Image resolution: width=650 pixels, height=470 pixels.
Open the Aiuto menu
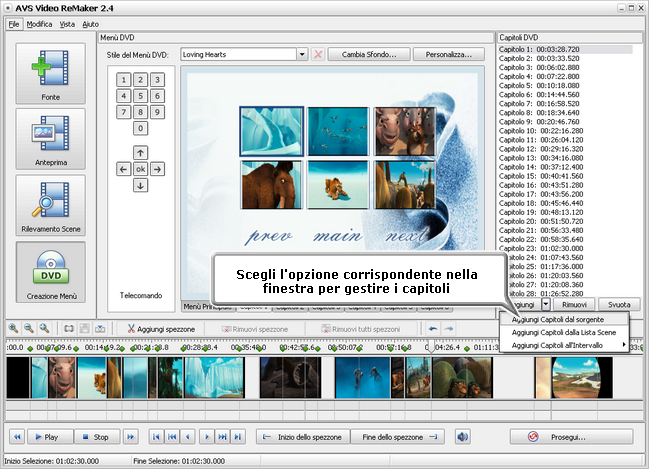(90, 24)
